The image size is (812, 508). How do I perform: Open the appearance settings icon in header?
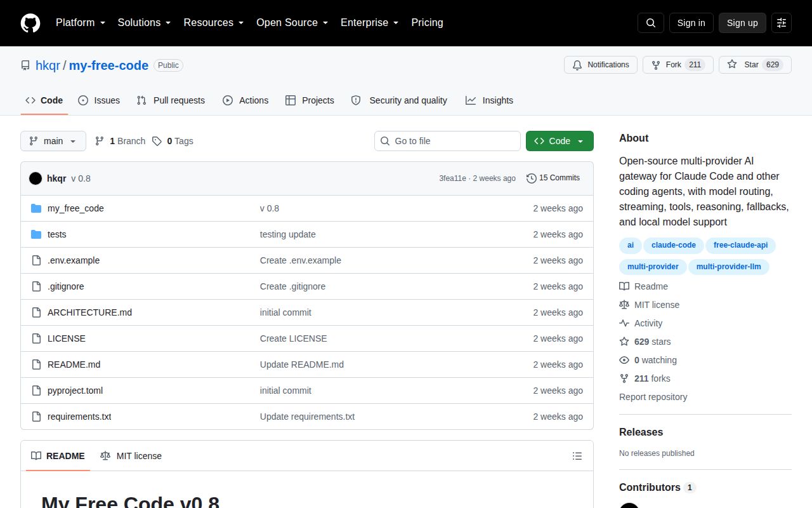(782, 23)
